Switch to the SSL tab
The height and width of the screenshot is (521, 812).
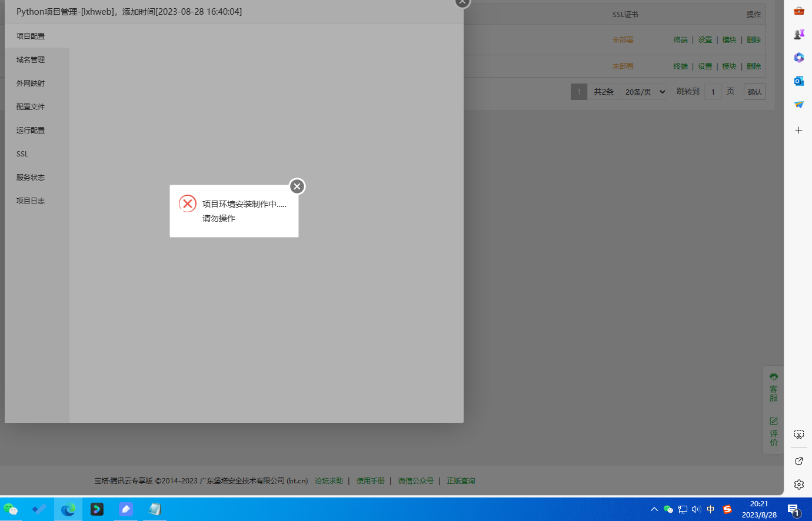pyautogui.click(x=37, y=153)
